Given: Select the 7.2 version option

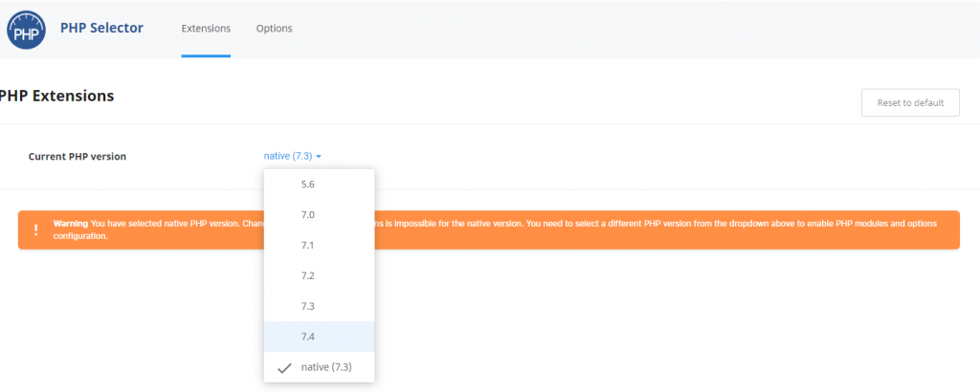Looking at the screenshot, I should [308, 275].
